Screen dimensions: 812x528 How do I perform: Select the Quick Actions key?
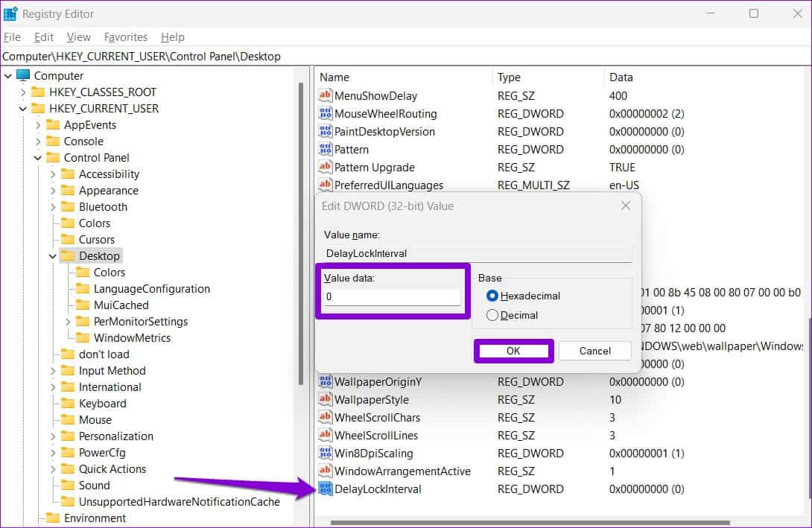(x=112, y=468)
